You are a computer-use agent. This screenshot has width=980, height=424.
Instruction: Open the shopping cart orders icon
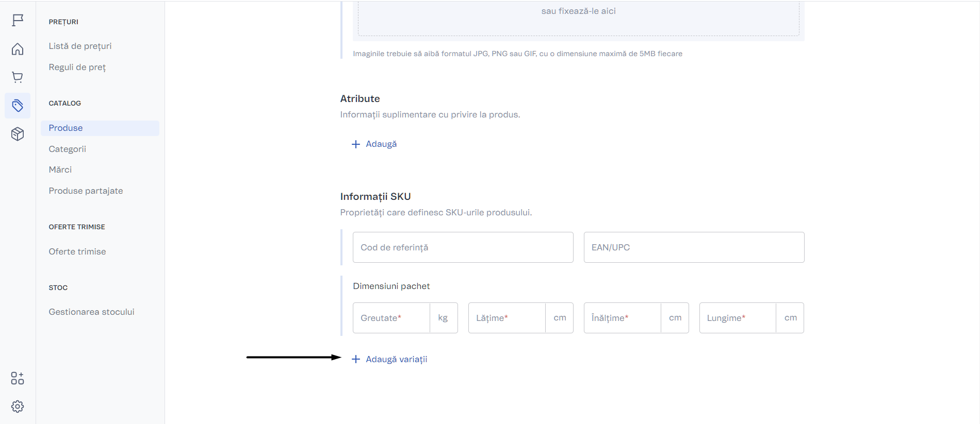(x=18, y=77)
